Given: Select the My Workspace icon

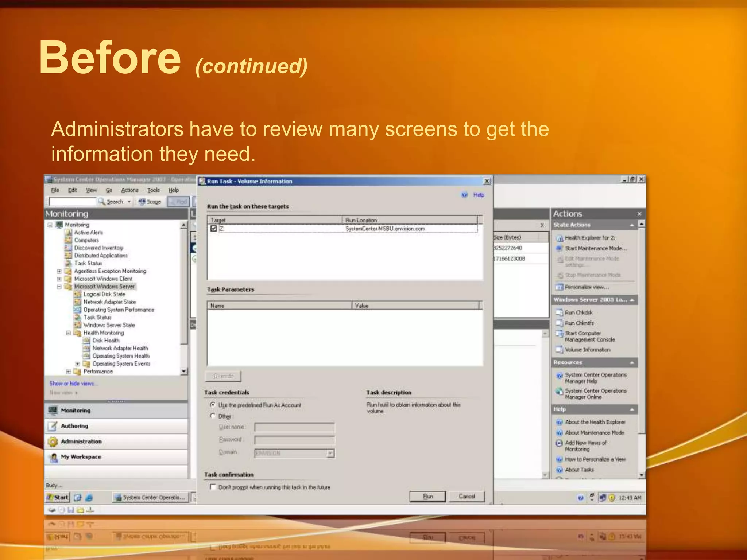Looking at the screenshot, I should [54, 457].
